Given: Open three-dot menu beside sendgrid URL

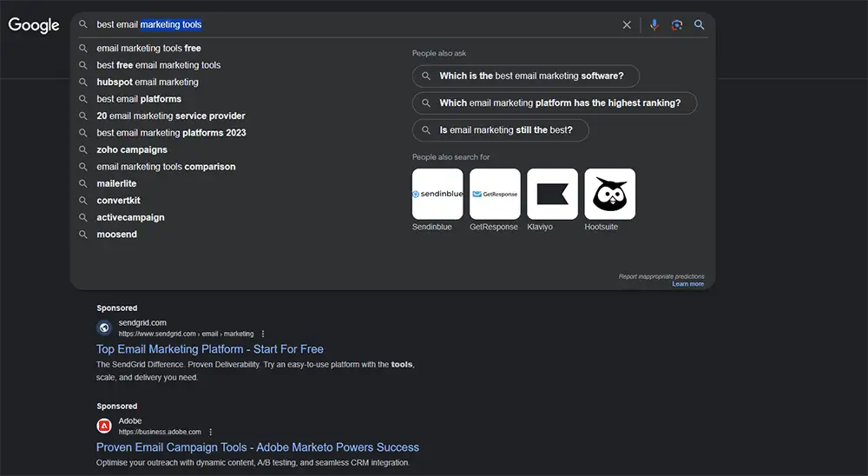Looking at the screenshot, I should point(263,334).
